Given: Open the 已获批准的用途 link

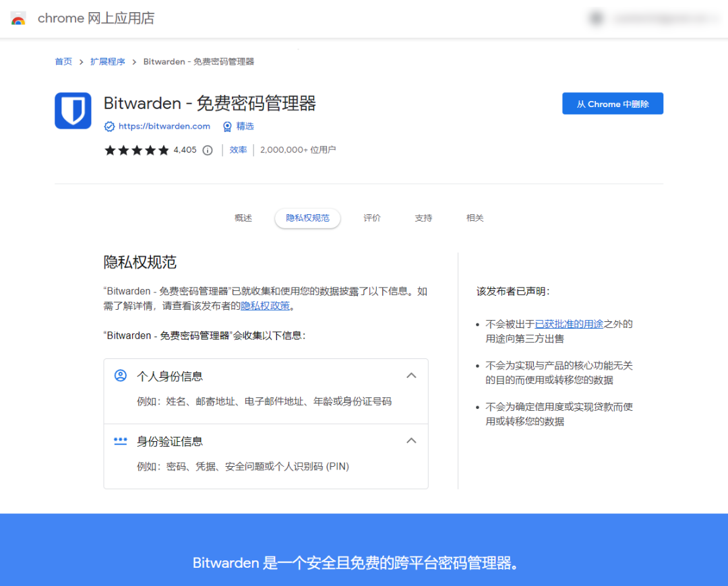Looking at the screenshot, I should [x=569, y=324].
